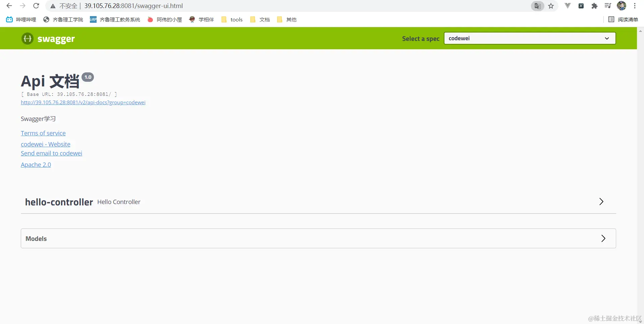Open the 阅读清单 reading list
Screen dimensions: 644x324
(x=623, y=19)
